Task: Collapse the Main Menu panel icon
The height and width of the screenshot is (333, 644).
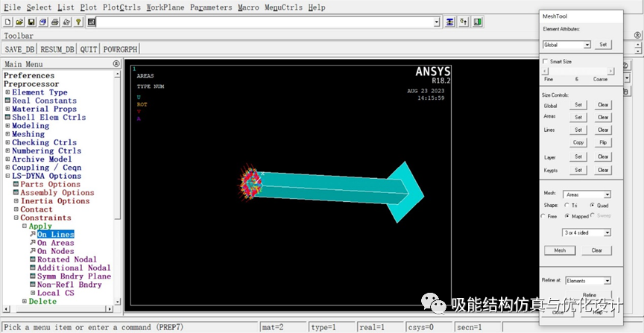Action: [116, 63]
